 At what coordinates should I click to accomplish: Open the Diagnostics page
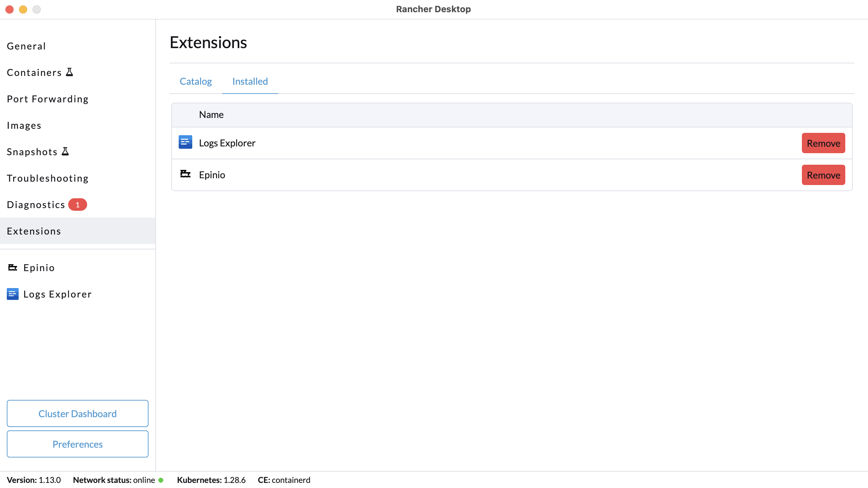pos(78,205)
